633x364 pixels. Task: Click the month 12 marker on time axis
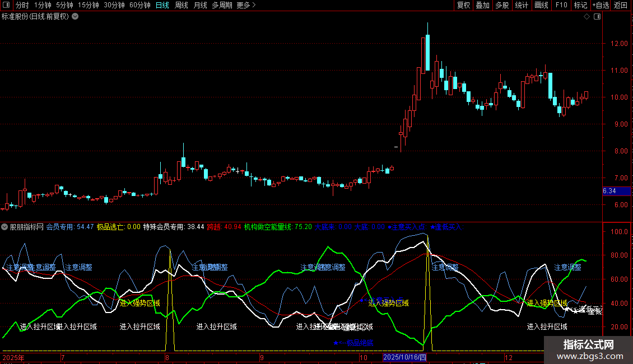pyautogui.click(x=509, y=357)
